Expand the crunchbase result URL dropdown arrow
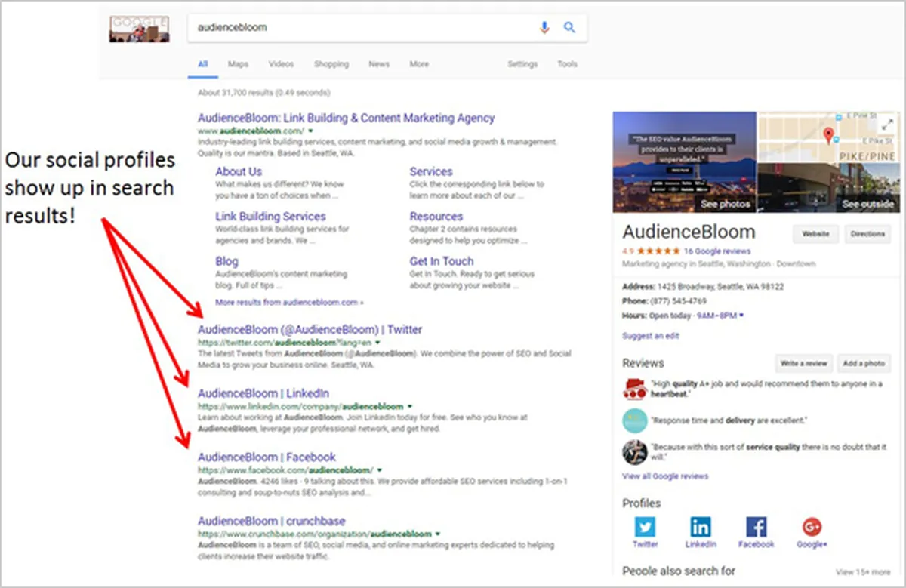 [x=438, y=534]
